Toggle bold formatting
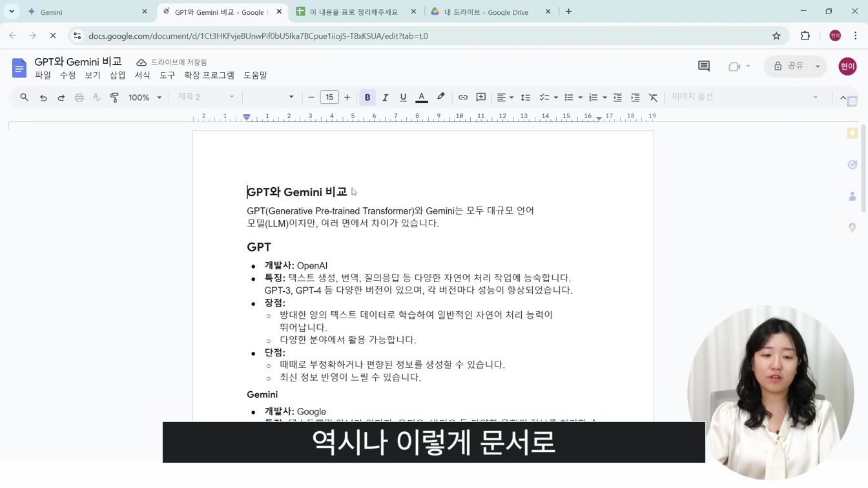868x488 pixels. (367, 97)
